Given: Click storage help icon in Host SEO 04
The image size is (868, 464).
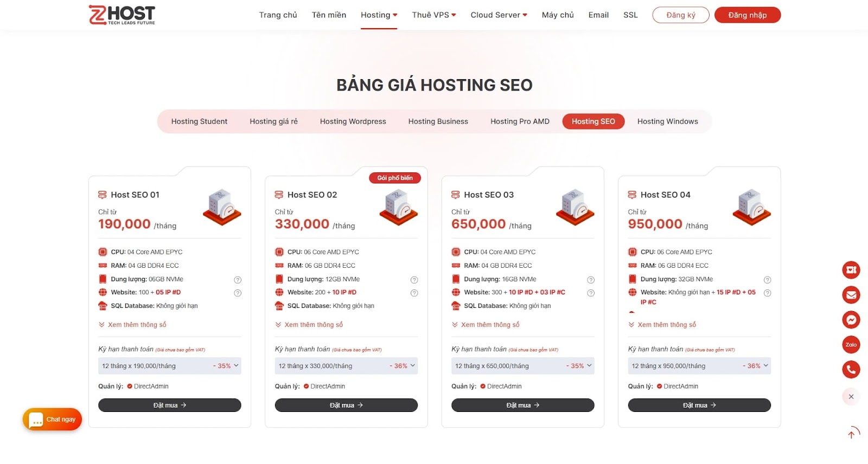Looking at the screenshot, I should [767, 280].
